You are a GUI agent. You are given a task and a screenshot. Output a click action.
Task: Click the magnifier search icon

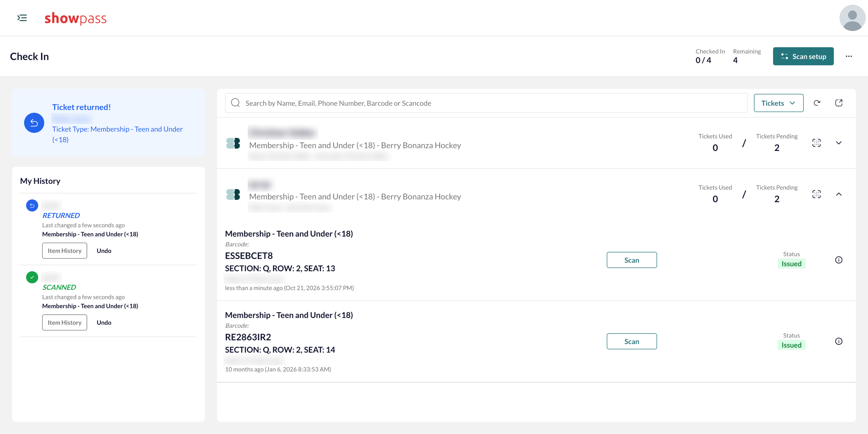pos(235,103)
